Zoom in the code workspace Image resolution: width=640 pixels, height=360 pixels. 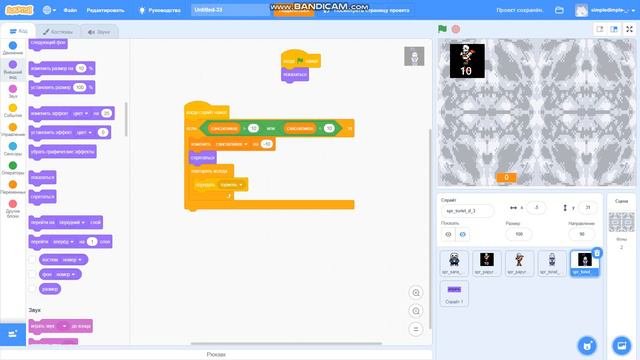(416, 293)
